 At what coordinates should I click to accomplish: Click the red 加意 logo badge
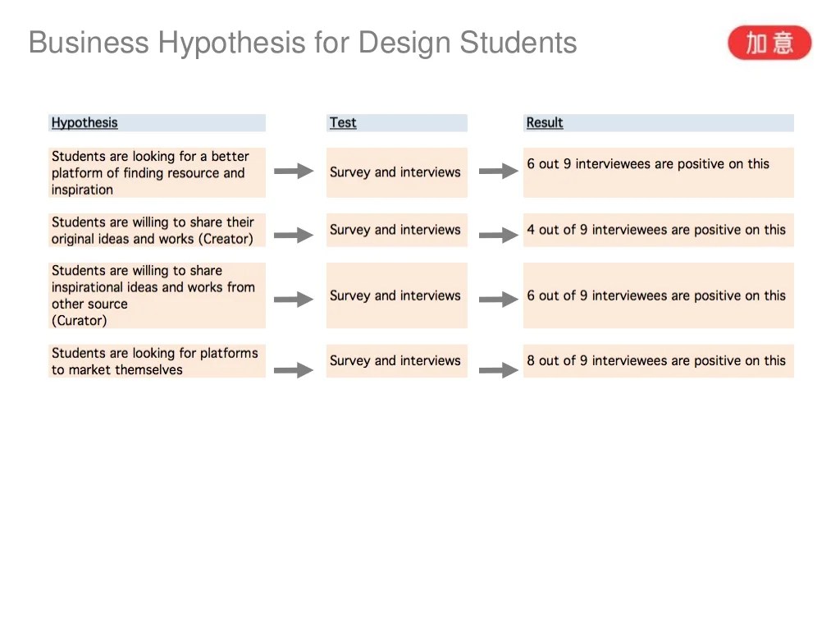click(769, 43)
